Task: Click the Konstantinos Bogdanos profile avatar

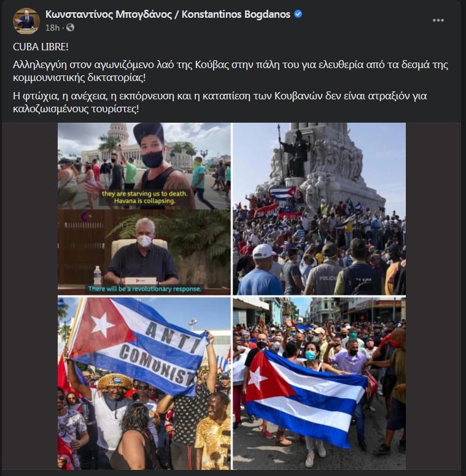Action: point(26,21)
